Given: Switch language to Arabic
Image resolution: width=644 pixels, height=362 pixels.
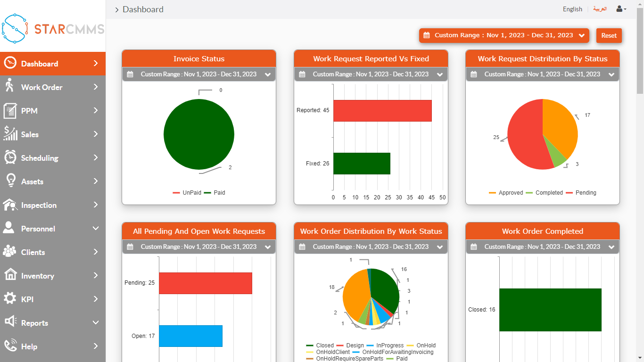Looking at the screenshot, I should 600,9.
